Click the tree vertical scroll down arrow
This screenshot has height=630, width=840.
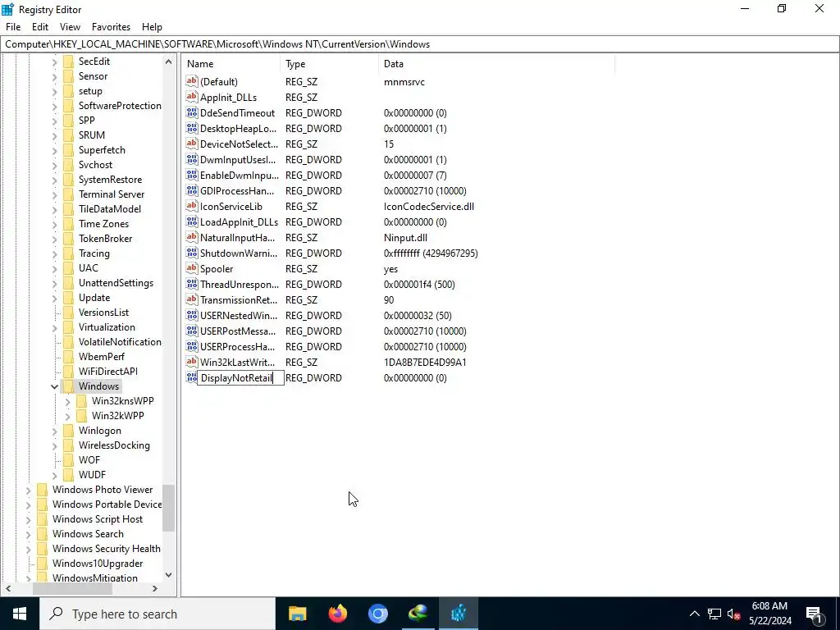click(169, 575)
